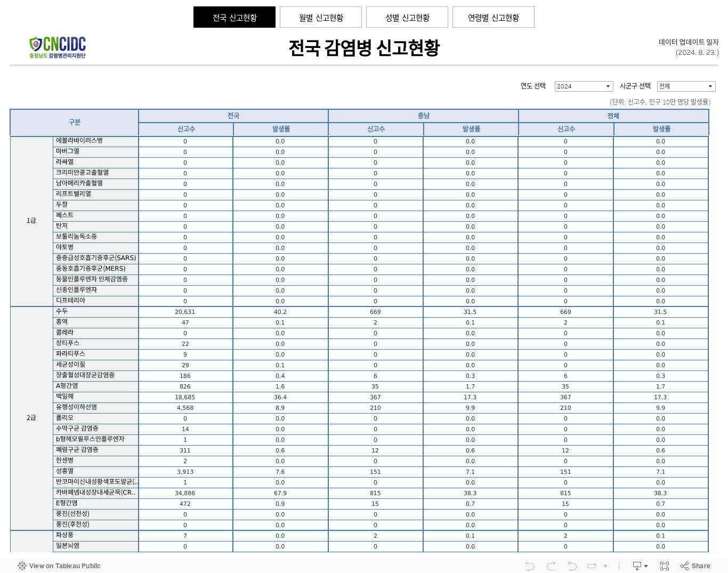Enter full screen with the Full Screen icon
This screenshot has height=573, width=728.
tap(665, 566)
